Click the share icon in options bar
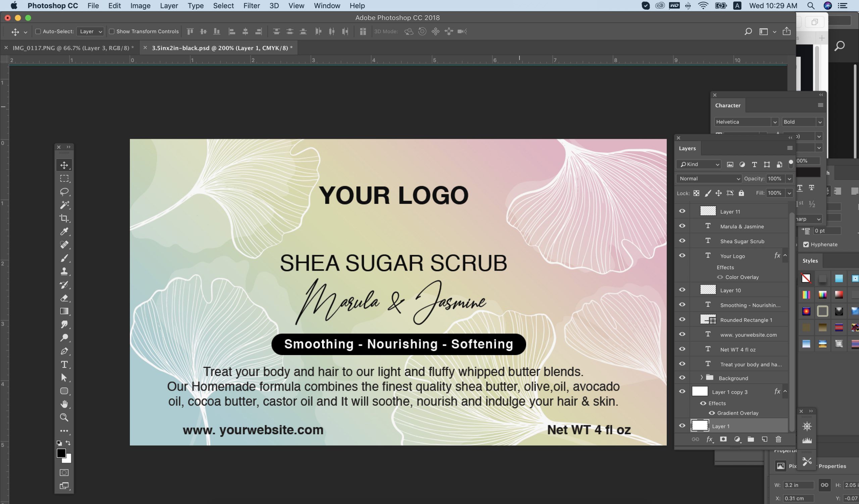Viewport: 859px width, 504px height. coord(787,31)
